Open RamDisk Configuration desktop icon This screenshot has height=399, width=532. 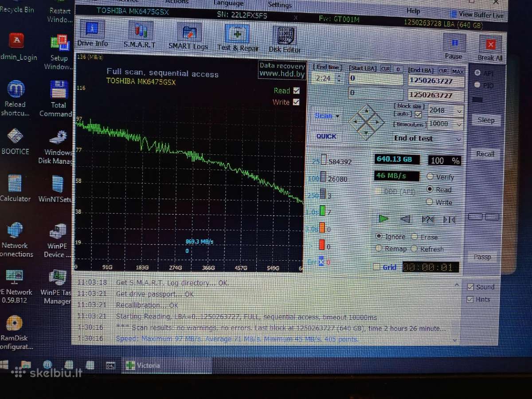[x=16, y=332]
